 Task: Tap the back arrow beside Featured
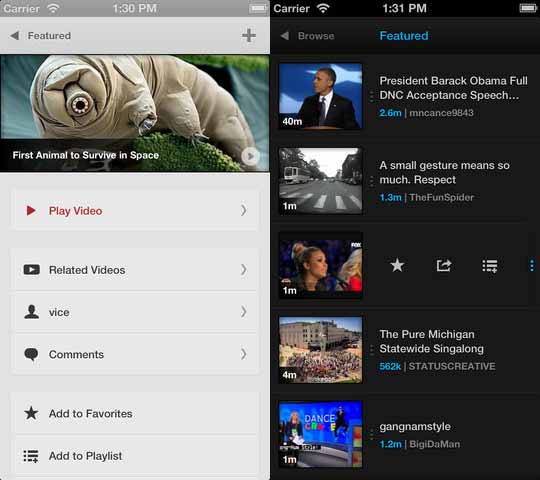[14, 35]
